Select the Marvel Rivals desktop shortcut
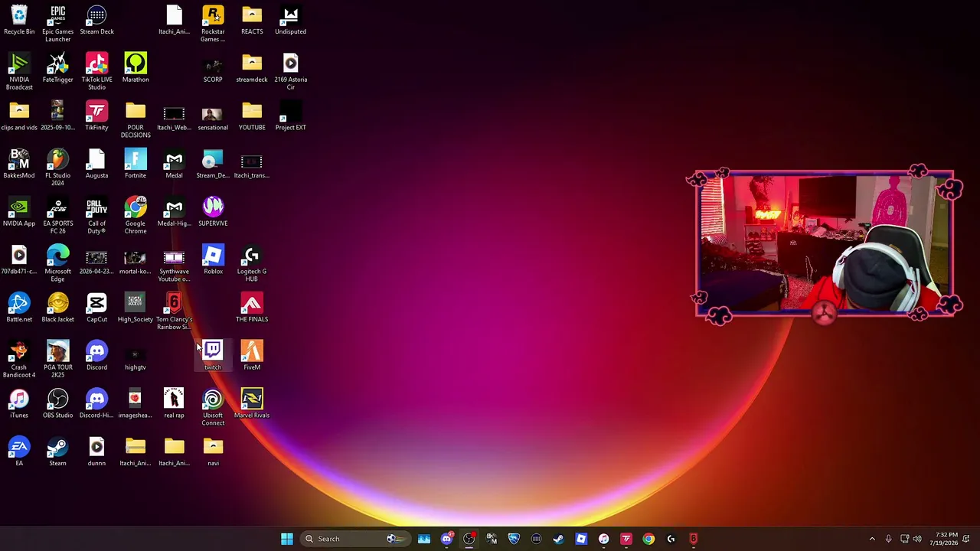This screenshot has width=980, height=551. [252, 404]
